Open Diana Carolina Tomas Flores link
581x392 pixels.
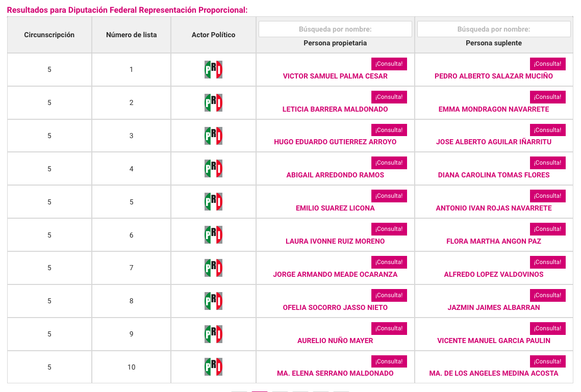tap(494, 175)
